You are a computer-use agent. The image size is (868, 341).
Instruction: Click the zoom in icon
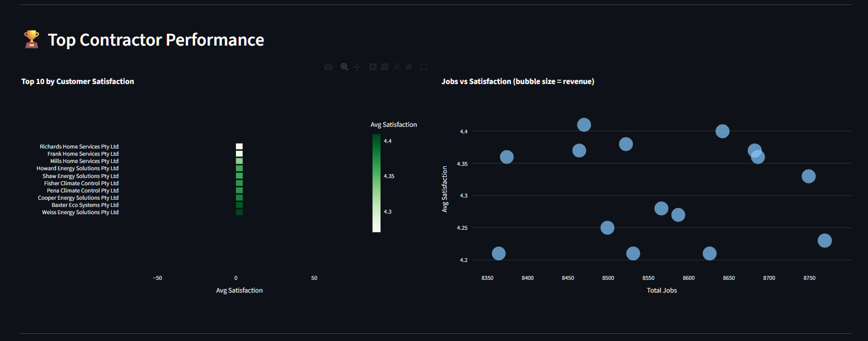coord(373,67)
